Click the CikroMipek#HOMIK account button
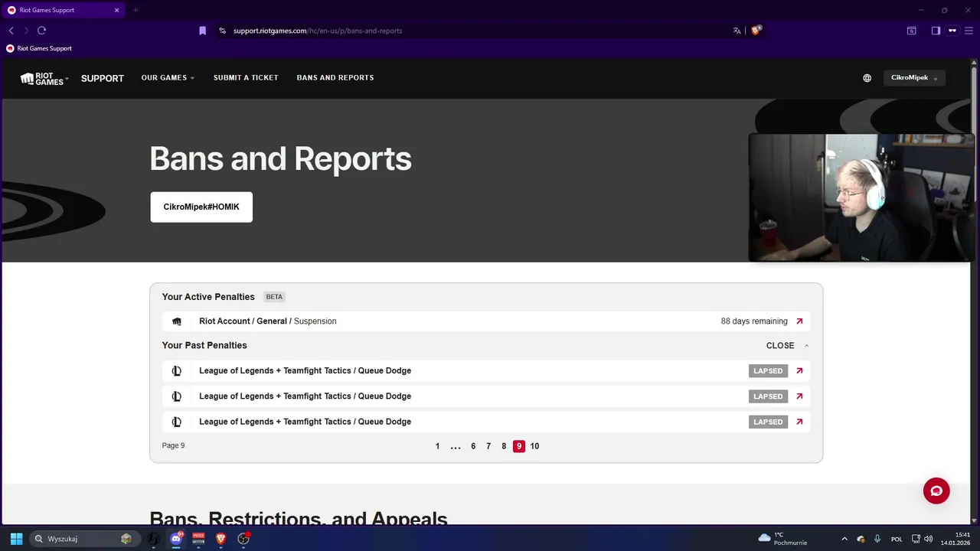This screenshot has width=980, height=551. (201, 207)
